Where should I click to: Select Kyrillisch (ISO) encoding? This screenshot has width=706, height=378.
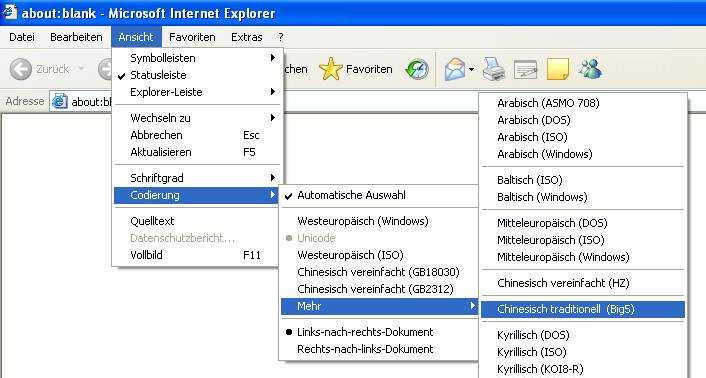point(583,352)
